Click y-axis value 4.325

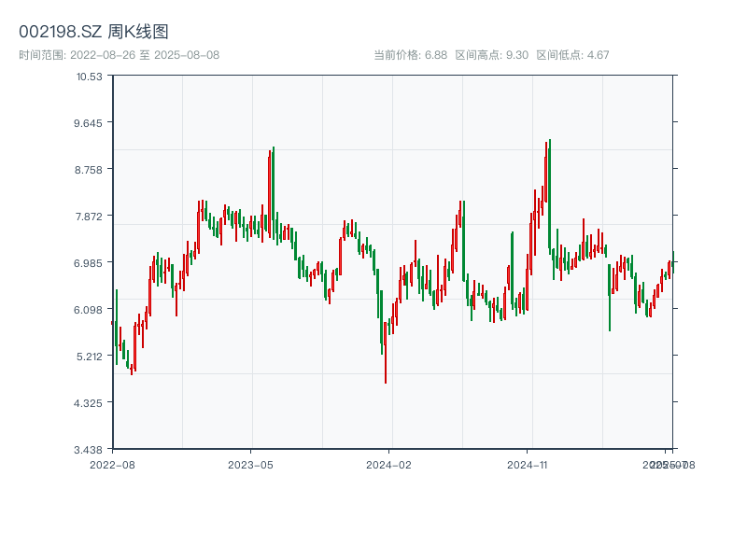(x=88, y=403)
